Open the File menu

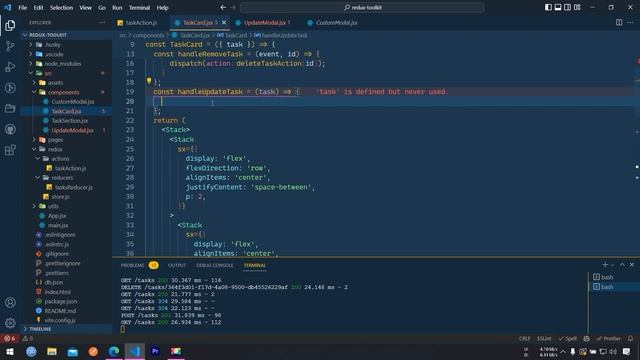(x=22, y=7)
